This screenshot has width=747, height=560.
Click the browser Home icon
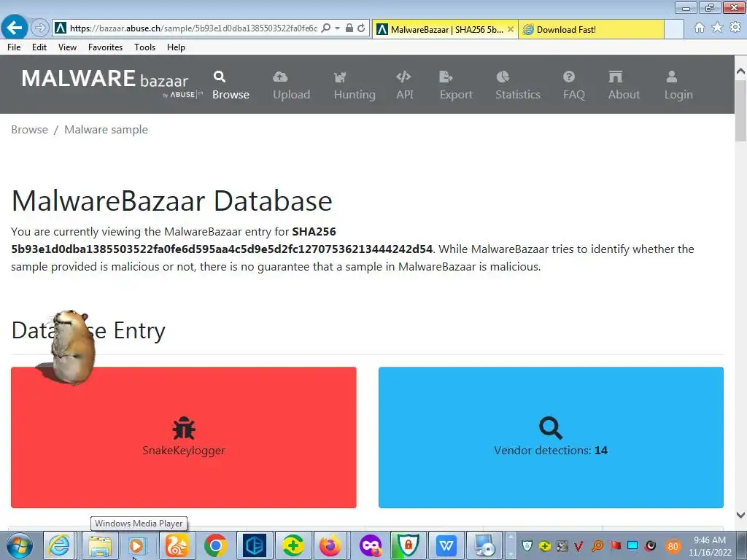(x=700, y=28)
